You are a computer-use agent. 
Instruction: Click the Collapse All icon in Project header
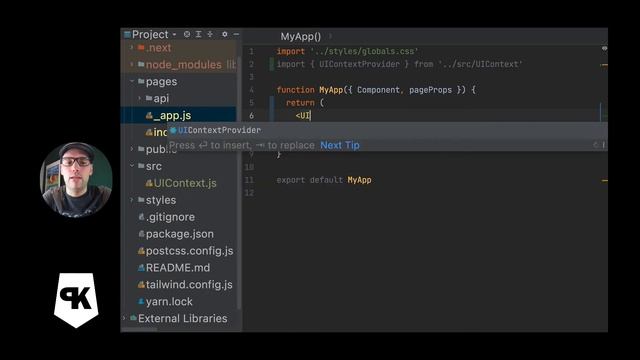point(210,34)
